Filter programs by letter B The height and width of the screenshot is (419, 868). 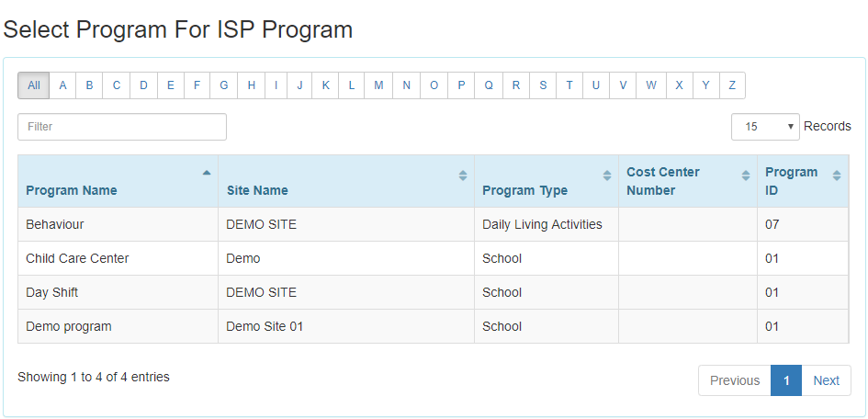point(89,85)
